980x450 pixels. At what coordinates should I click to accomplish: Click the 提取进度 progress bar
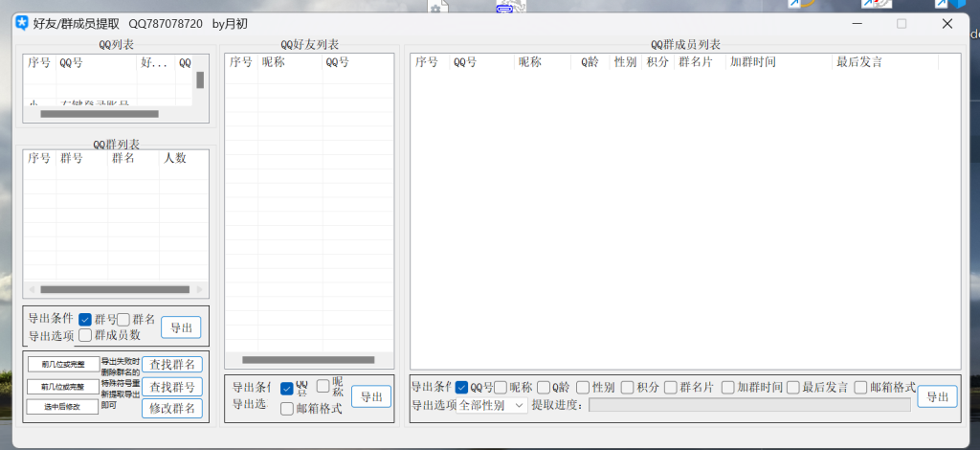749,405
